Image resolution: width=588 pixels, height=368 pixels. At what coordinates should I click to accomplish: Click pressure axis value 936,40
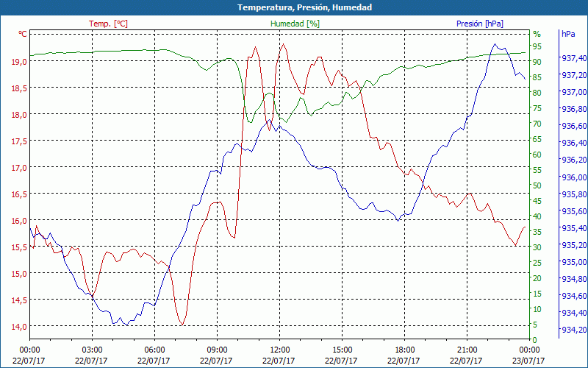click(574, 143)
